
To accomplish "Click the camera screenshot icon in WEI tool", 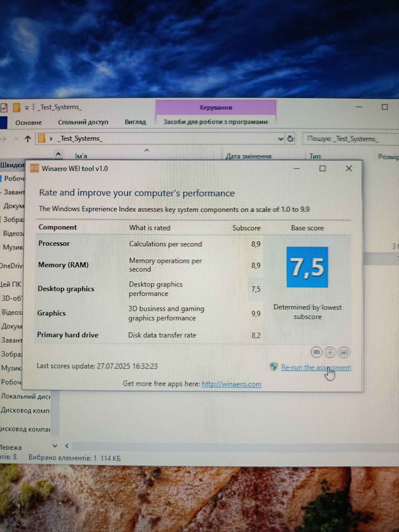I will pos(316,352).
